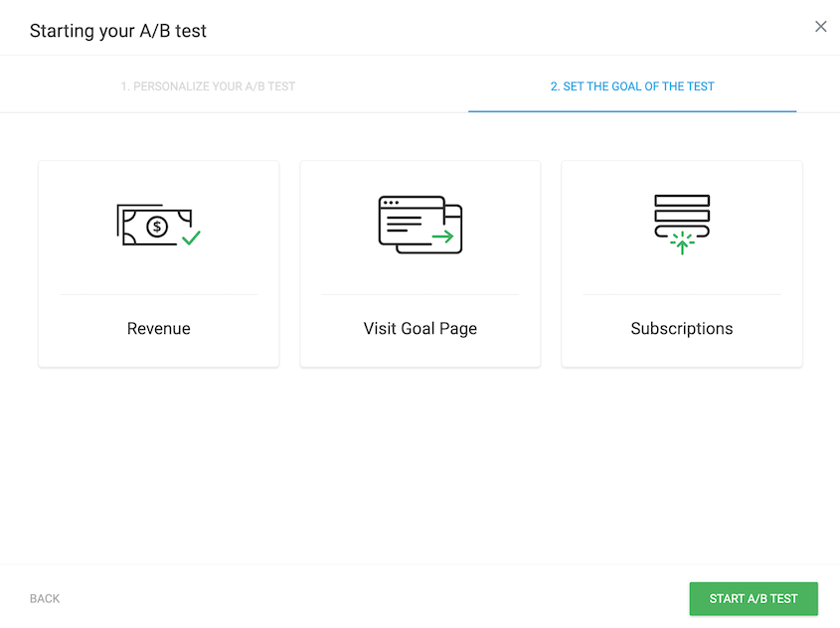Start the A/B test
This screenshot has height=628, width=840.
(x=754, y=598)
